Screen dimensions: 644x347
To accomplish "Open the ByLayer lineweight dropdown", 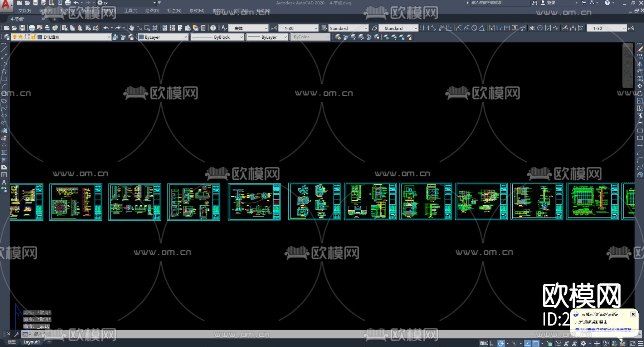I will point(267,37).
